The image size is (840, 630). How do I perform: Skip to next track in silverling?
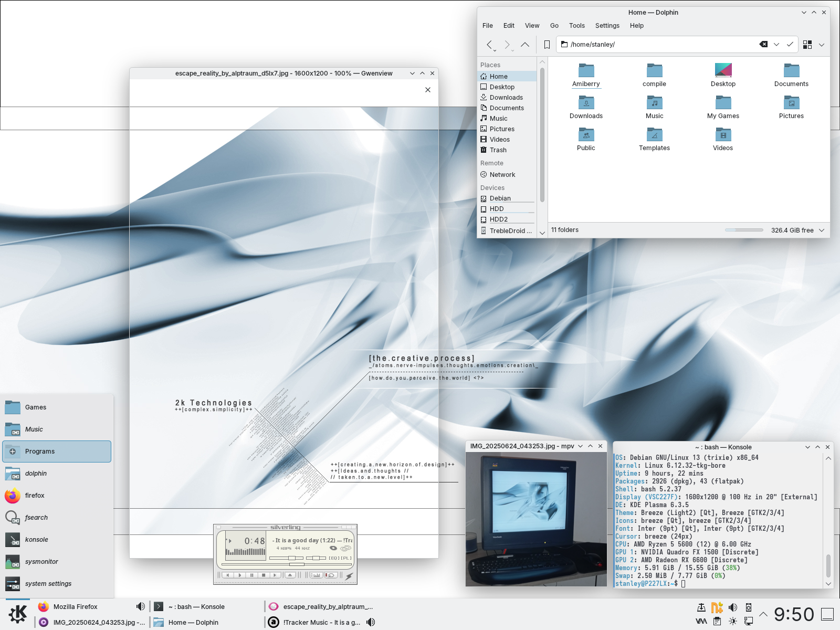275,575
